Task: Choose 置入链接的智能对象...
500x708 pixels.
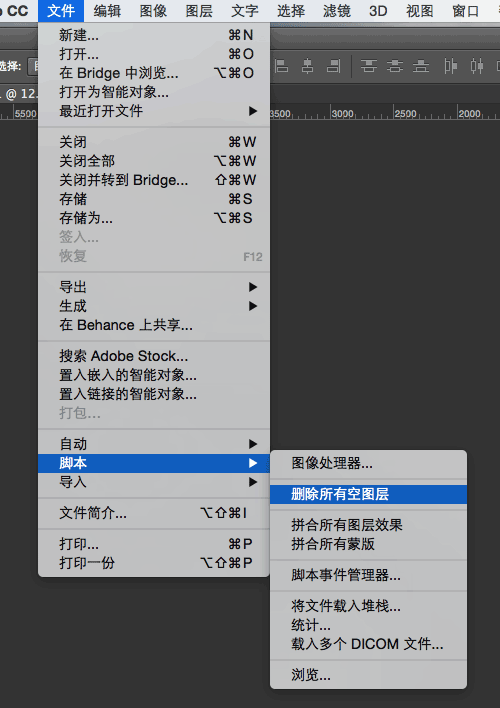Action: coord(154,394)
